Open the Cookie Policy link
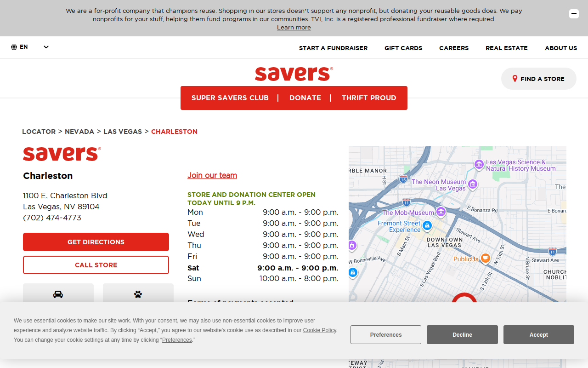Screen dimensions: 588x368 pyautogui.click(x=320, y=330)
